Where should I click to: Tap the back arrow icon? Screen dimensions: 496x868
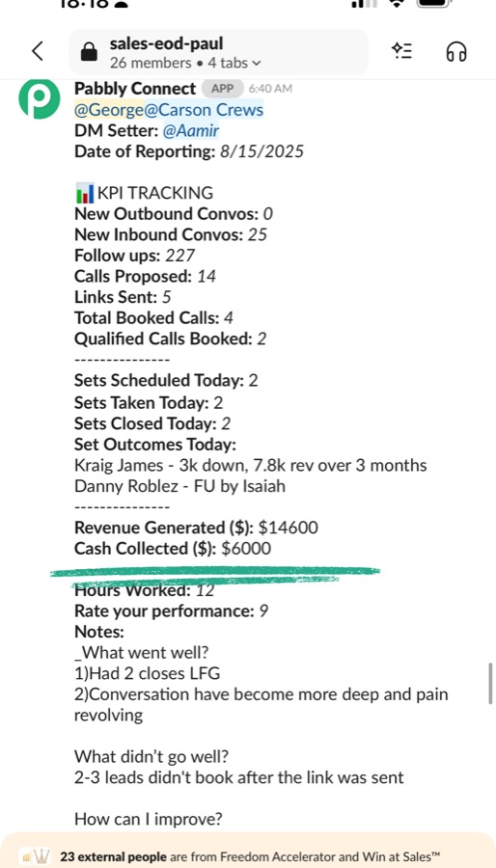tap(38, 51)
